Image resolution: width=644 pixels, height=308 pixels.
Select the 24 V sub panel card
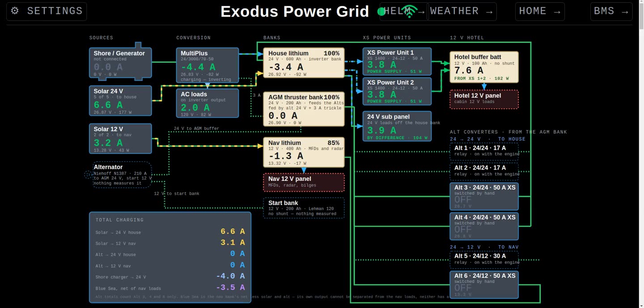pyautogui.click(x=397, y=126)
